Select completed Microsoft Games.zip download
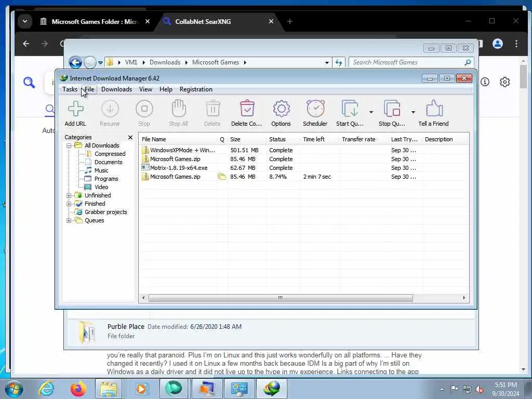The width and height of the screenshot is (532, 399). pyautogui.click(x=304, y=159)
